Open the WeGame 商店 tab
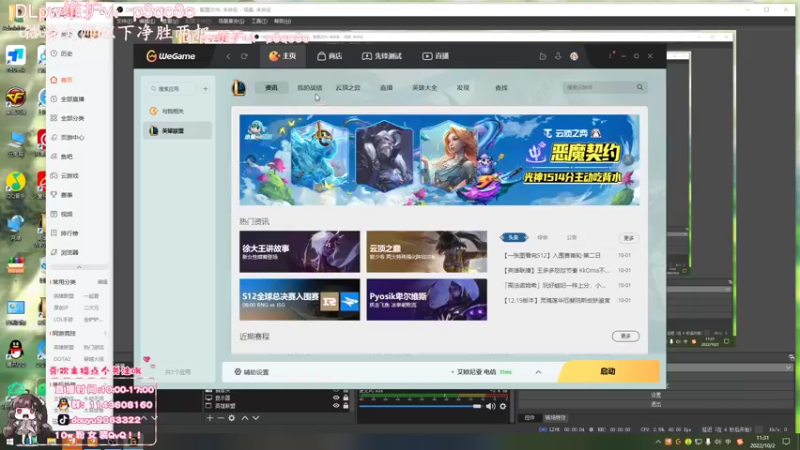Viewport: 800px width, 450px height. (x=330, y=56)
